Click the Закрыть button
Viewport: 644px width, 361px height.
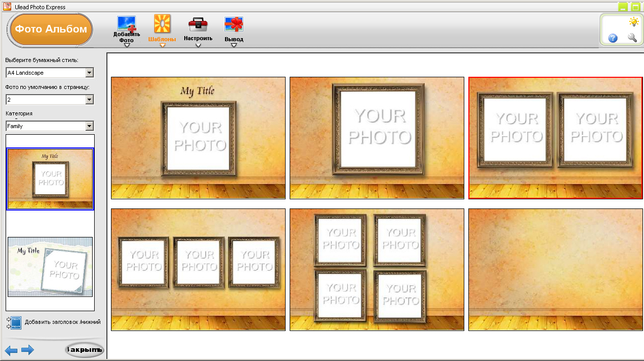pyautogui.click(x=85, y=350)
